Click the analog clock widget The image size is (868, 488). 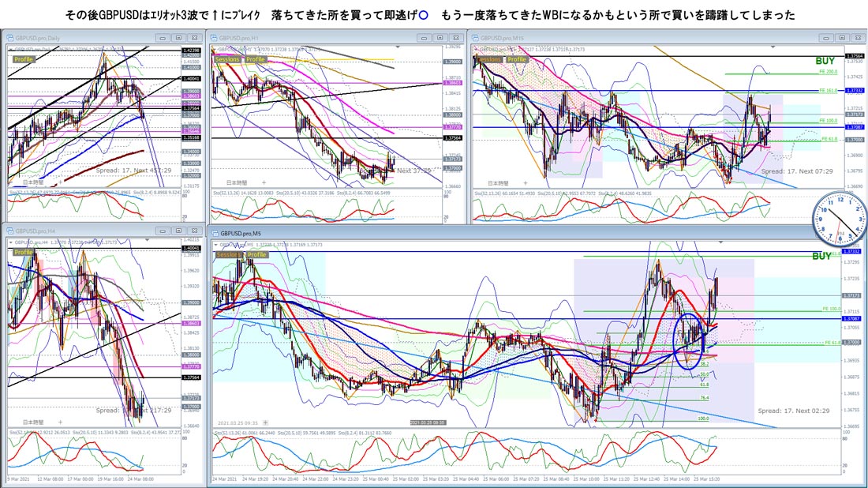click(x=840, y=220)
